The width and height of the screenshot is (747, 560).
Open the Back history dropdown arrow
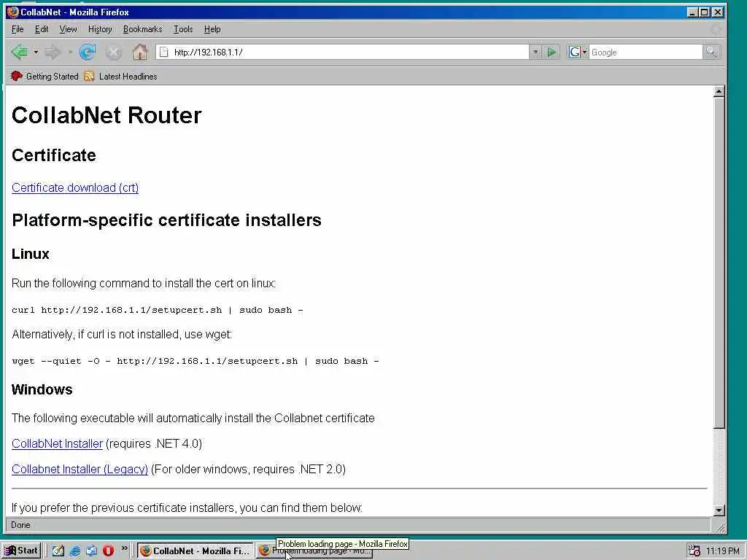(36, 52)
